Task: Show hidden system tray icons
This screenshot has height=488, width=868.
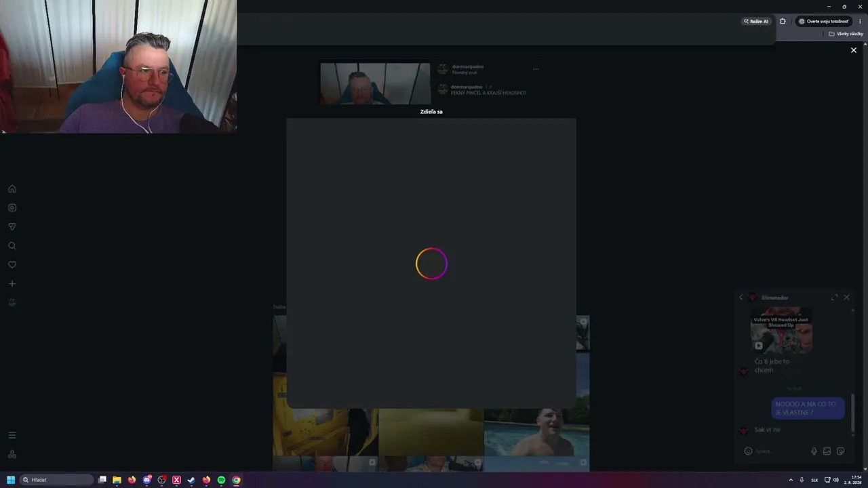Action: (x=791, y=480)
